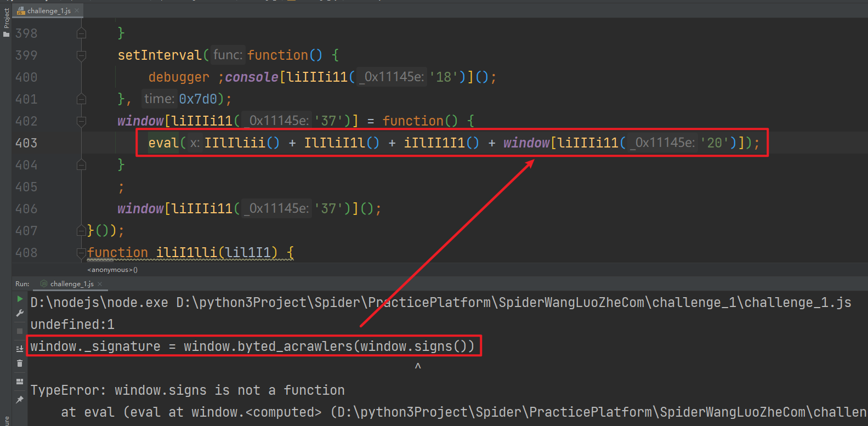Collapse code fold at line 399

pyautogui.click(x=81, y=55)
